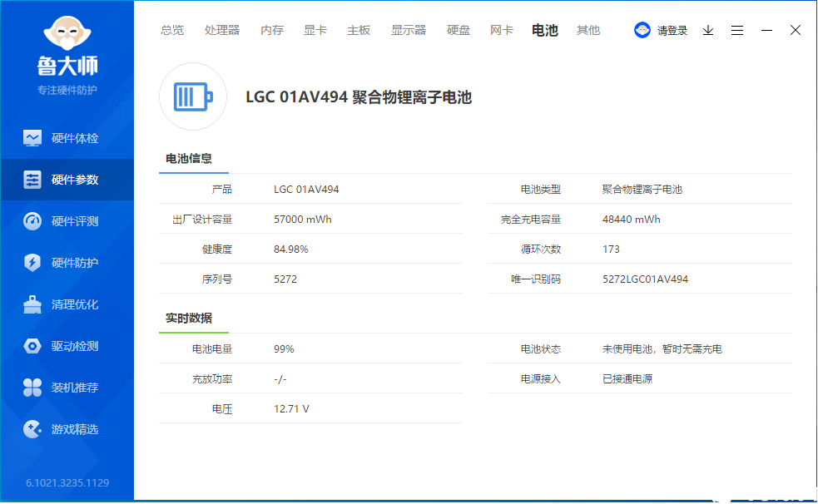Open 装机推荐 clover icon
Screen dimensions: 818x504
tap(32, 388)
